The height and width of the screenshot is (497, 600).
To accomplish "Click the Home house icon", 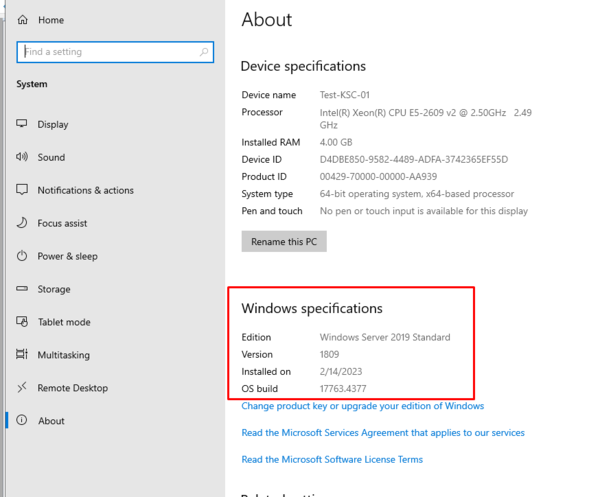I will (22, 20).
